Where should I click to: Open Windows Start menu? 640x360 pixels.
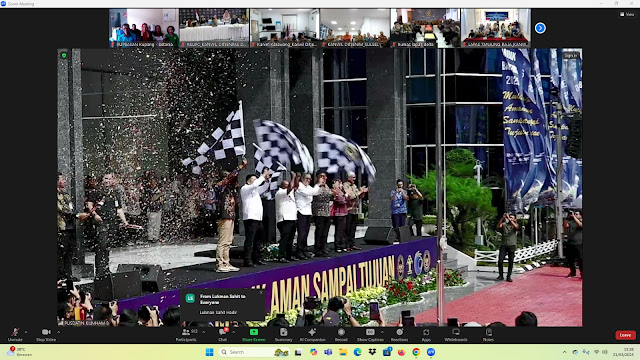(209, 352)
